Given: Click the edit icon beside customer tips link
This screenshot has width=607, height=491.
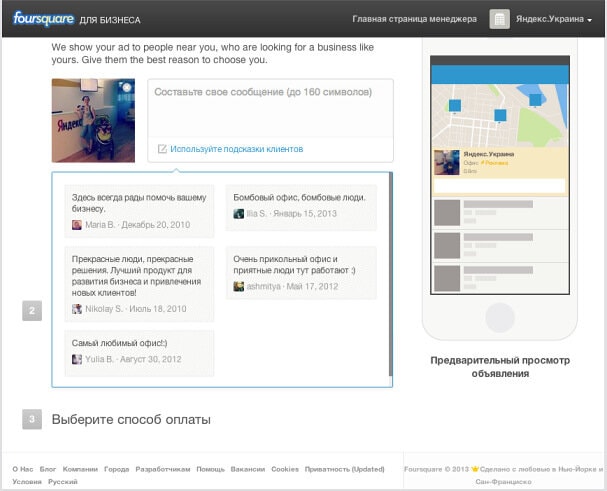Looking at the screenshot, I should [162, 149].
